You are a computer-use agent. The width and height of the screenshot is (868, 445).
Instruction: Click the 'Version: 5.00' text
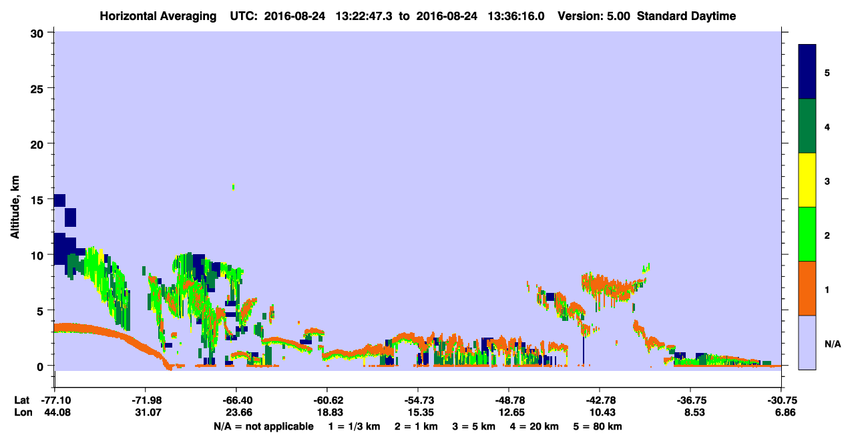click(x=593, y=16)
